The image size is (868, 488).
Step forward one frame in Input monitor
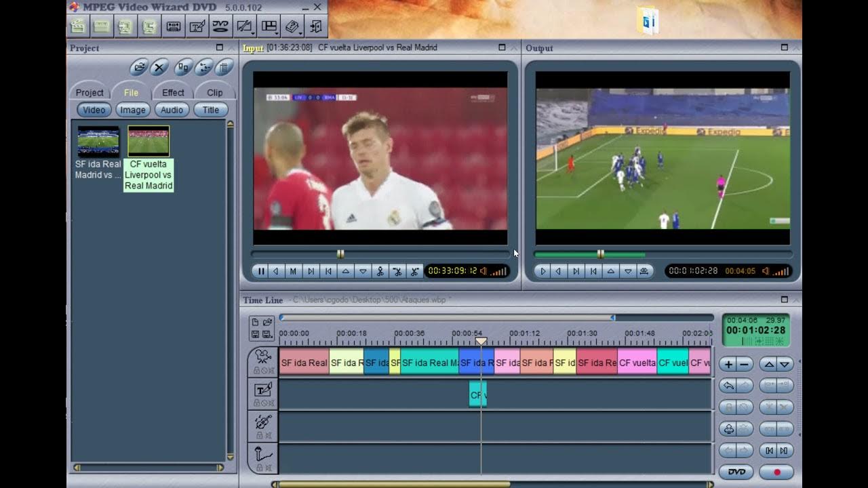tap(311, 271)
